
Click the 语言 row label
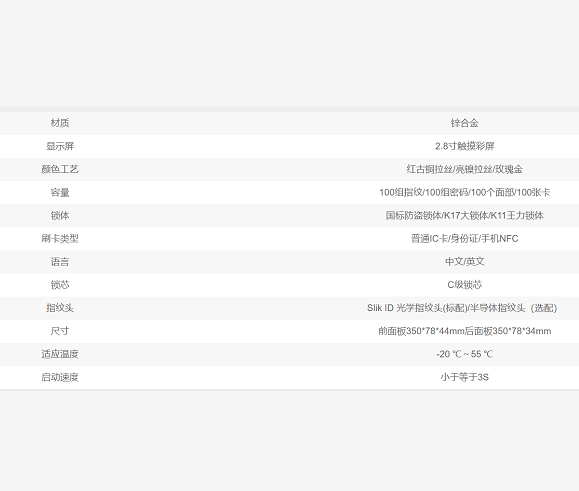[60, 262]
